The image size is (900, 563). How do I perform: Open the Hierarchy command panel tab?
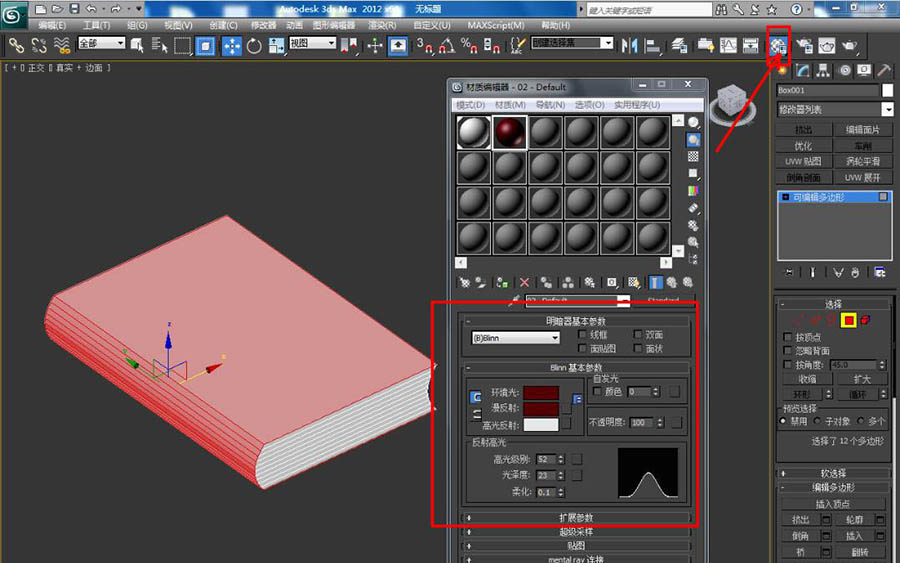pyautogui.click(x=823, y=70)
